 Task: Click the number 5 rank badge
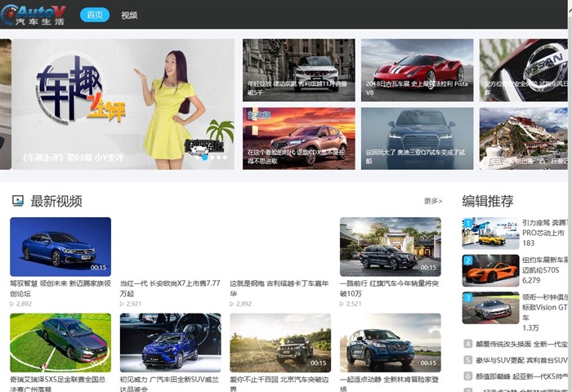[x=468, y=360]
